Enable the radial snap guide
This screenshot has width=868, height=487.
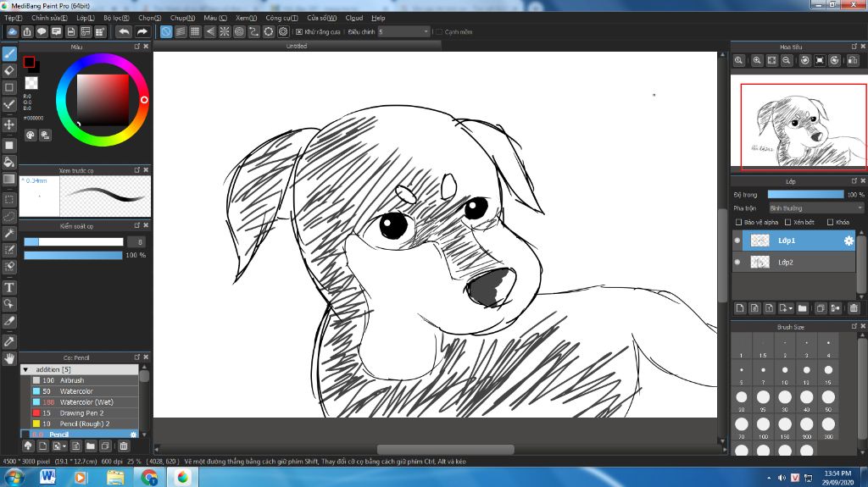pyautogui.click(x=224, y=32)
